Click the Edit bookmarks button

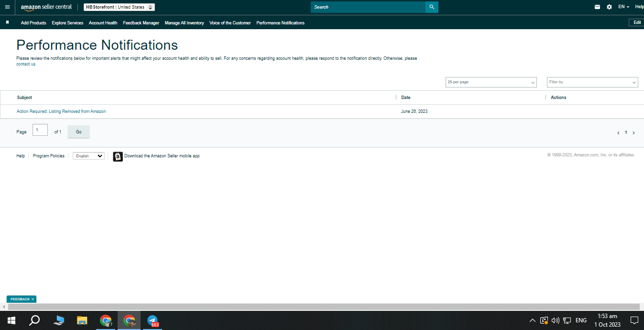(x=637, y=22)
